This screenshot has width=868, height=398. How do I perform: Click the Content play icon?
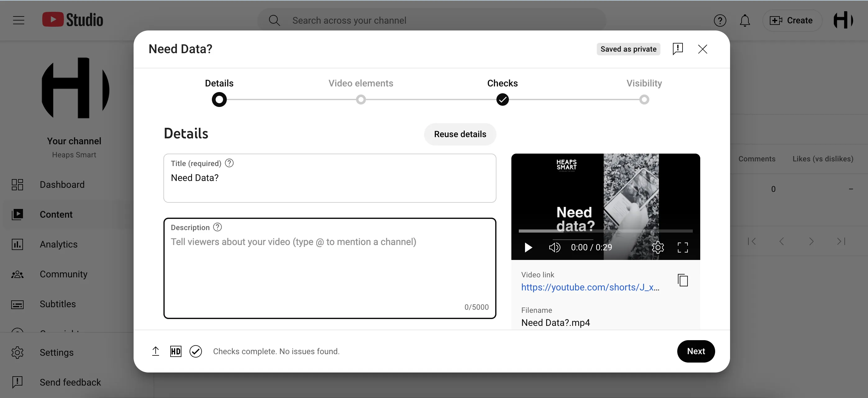coord(17,215)
